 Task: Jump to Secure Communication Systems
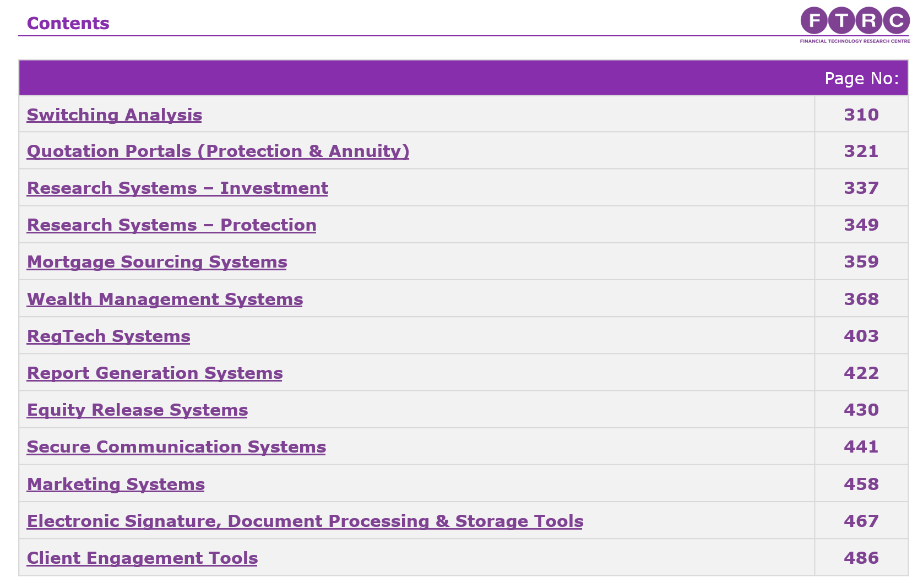click(176, 447)
